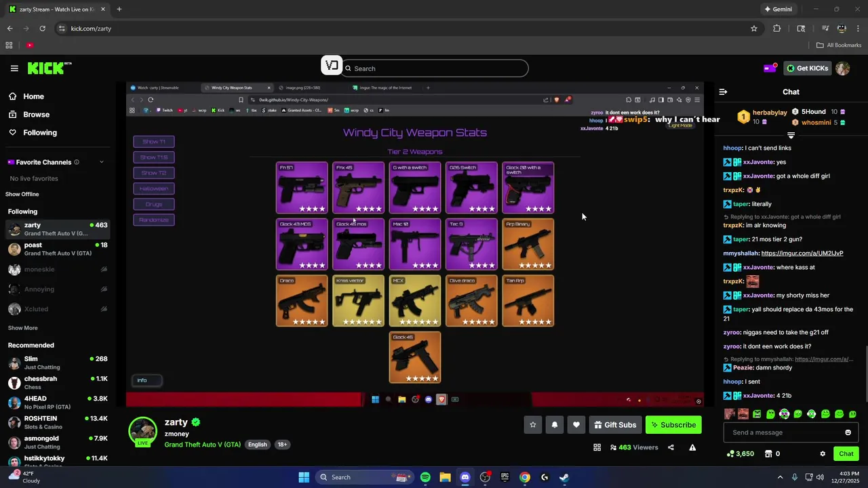Click the weather widget showing 42°F
Screen dimensions: 868x488
pyautogui.click(x=23, y=477)
